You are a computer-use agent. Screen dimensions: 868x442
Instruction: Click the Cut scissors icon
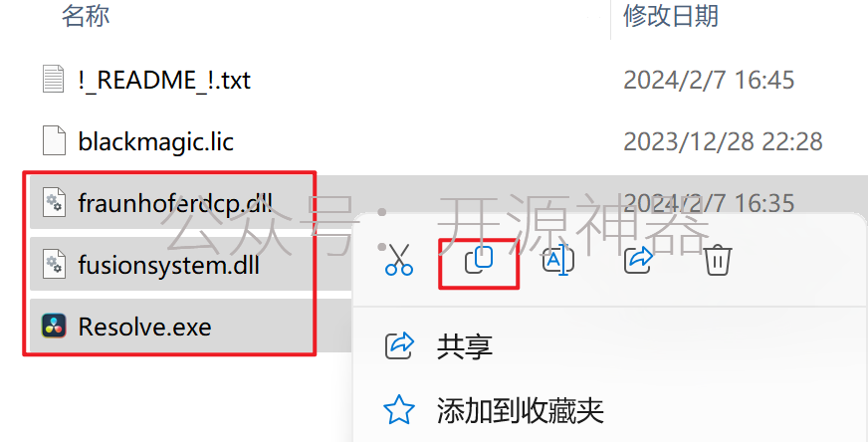[x=399, y=260]
